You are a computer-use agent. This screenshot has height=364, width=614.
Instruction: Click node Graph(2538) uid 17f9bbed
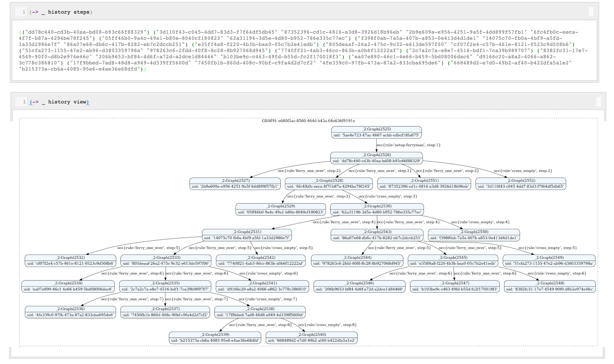tap(260, 312)
